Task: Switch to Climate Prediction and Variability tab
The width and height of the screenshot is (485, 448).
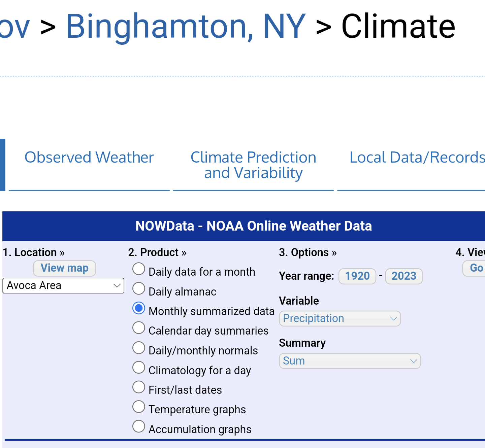Action: click(x=253, y=165)
